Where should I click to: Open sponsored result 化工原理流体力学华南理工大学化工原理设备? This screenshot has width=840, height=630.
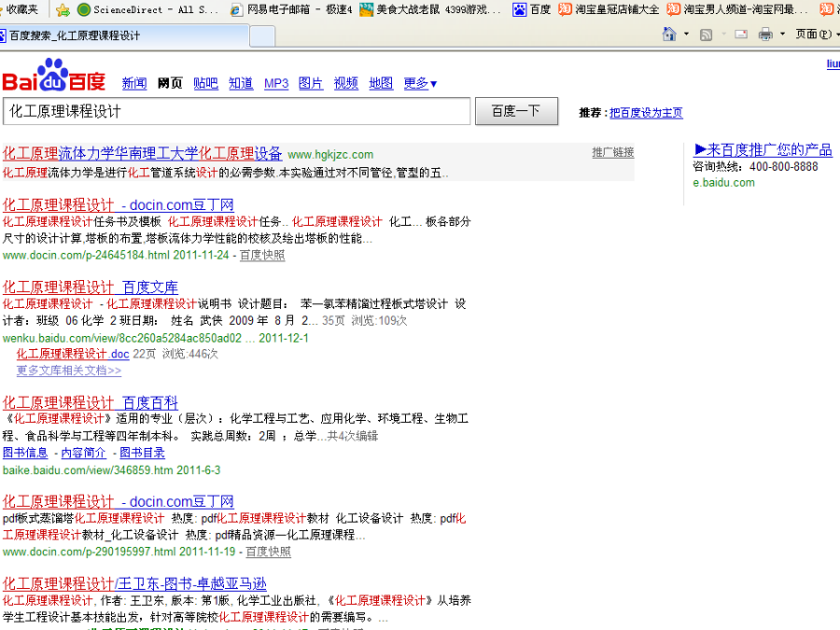point(142,154)
